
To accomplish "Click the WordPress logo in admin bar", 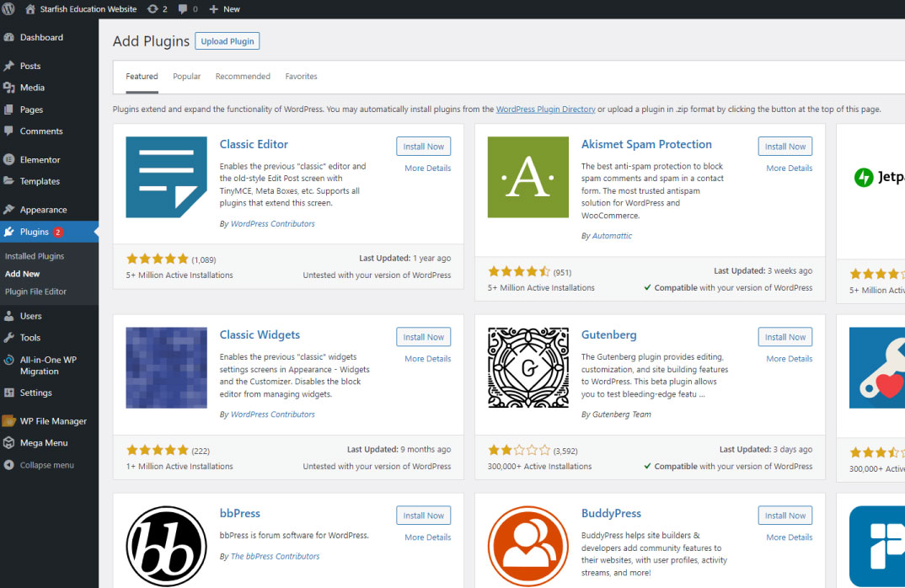I will pyautogui.click(x=8, y=8).
